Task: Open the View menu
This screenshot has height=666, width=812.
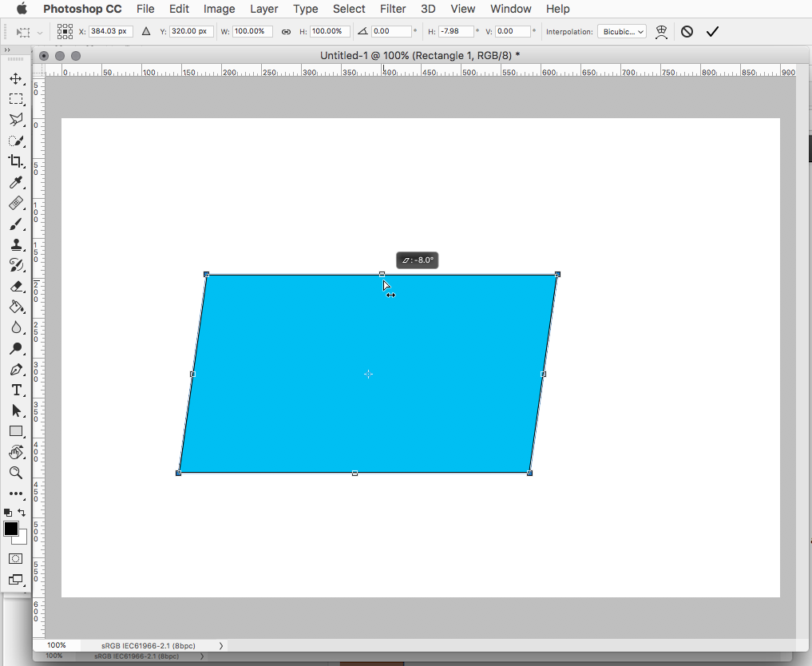Action: point(462,9)
